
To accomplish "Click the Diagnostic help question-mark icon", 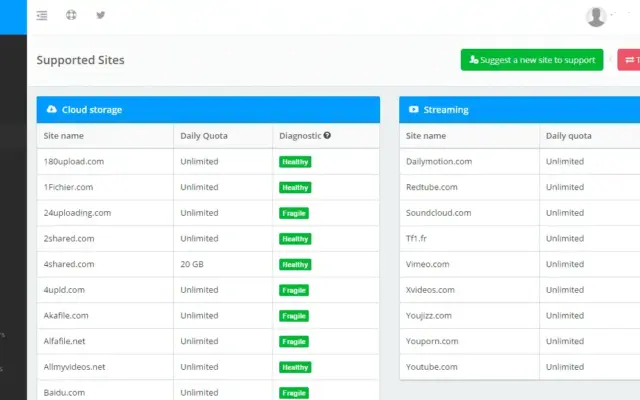I will (327, 135).
